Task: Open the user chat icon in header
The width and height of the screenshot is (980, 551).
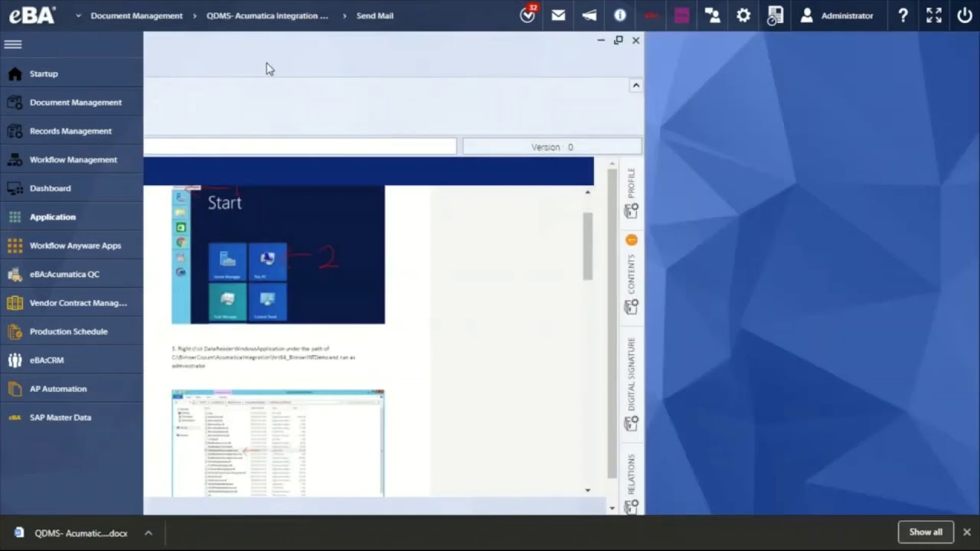Action: (x=713, y=15)
